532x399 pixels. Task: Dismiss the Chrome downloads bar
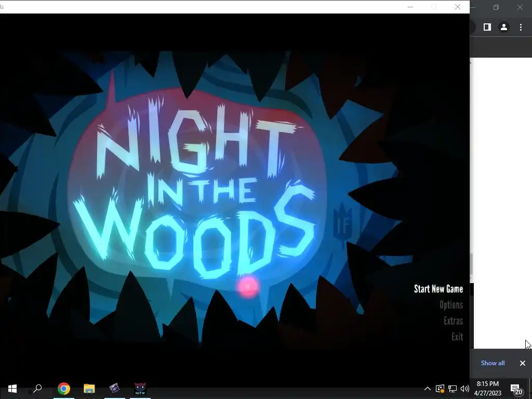point(523,363)
